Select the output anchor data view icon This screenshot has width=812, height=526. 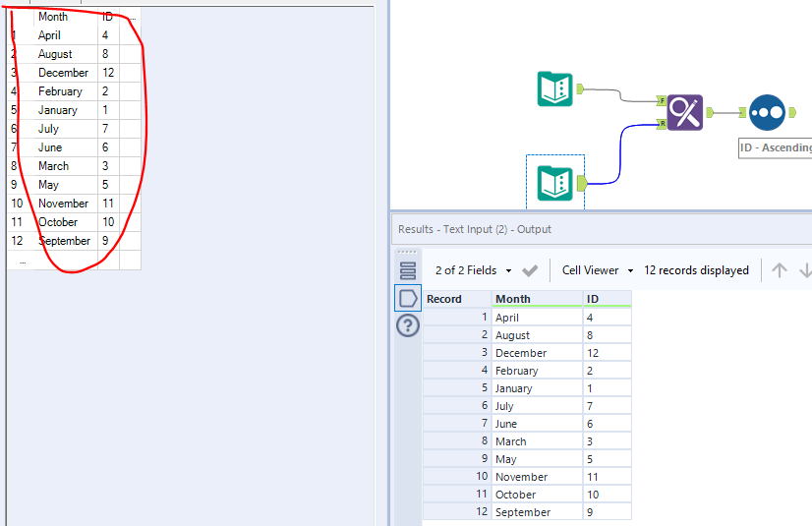point(408,298)
